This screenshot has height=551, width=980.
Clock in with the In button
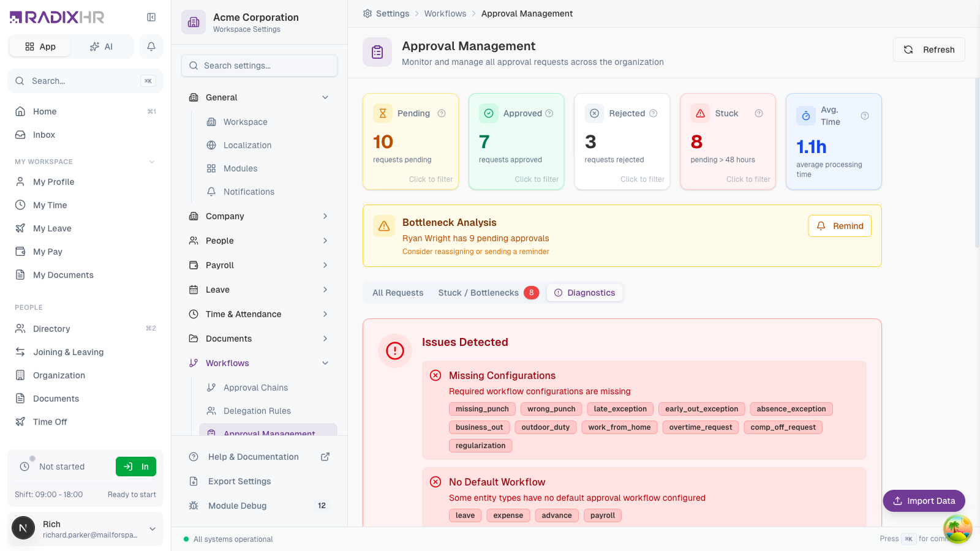[136, 467]
